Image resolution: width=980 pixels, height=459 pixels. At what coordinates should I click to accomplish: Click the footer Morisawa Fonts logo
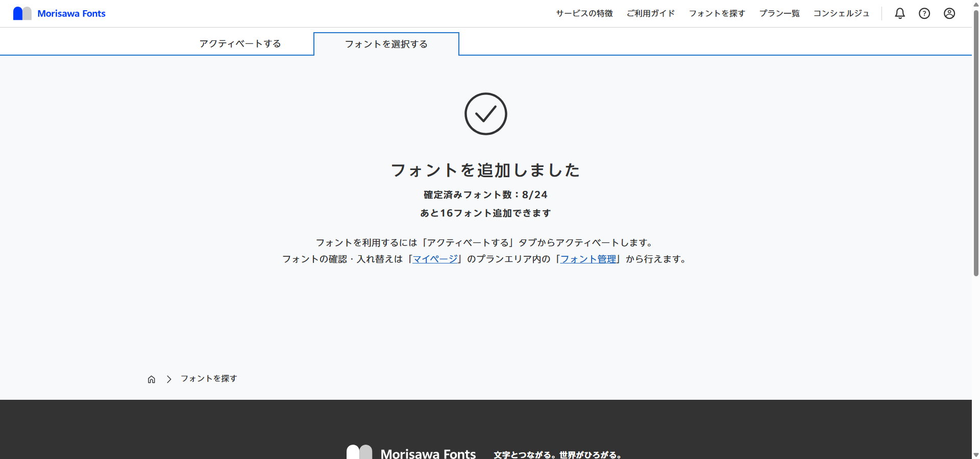pos(411,452)
